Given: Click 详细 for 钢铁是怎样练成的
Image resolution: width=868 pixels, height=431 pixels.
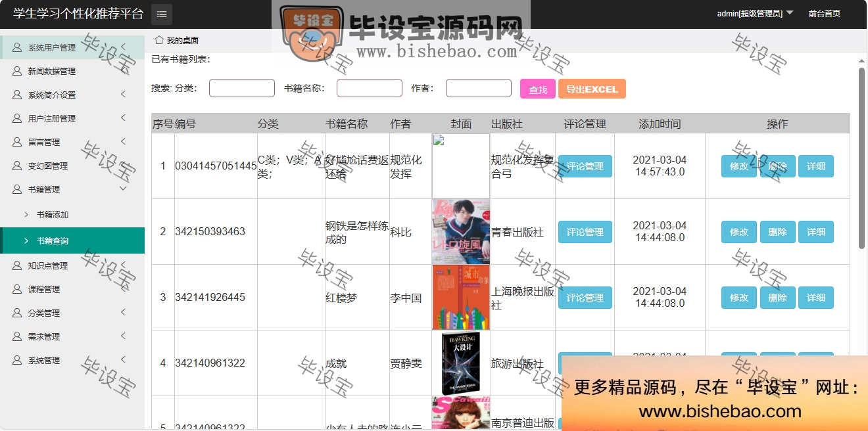Looking at the screenshot, I should click(816, 232).
